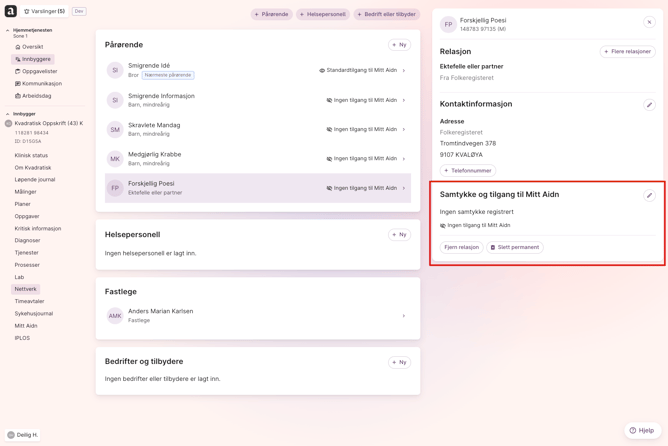Image resolution: width=668 pixels, height=446 pixels.
Task: Click Smigrende Idé avatar icon
Action: coord(115,71)
